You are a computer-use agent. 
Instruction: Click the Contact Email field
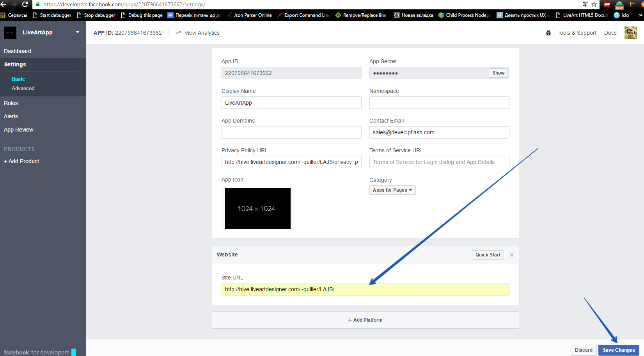tap(439, 132)
